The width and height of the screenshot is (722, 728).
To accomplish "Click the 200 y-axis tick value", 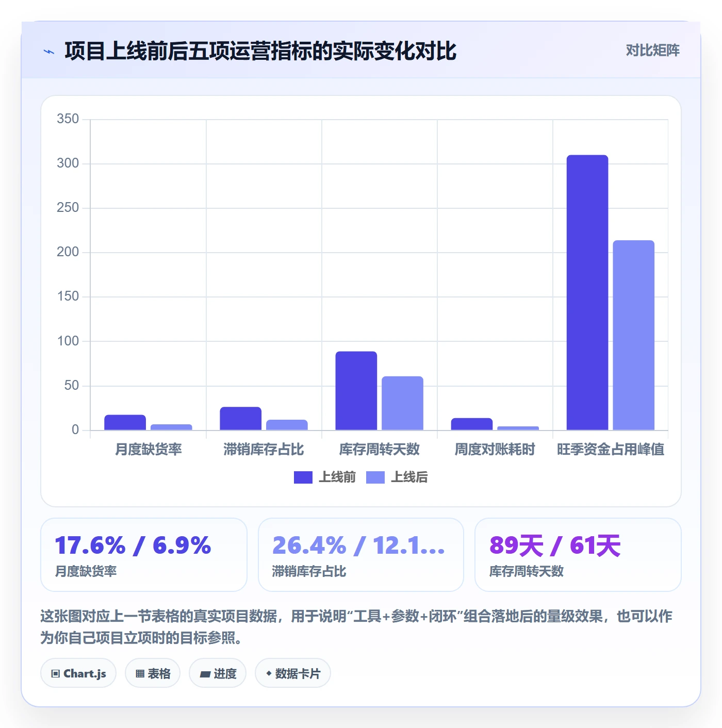I will point(68,252).
